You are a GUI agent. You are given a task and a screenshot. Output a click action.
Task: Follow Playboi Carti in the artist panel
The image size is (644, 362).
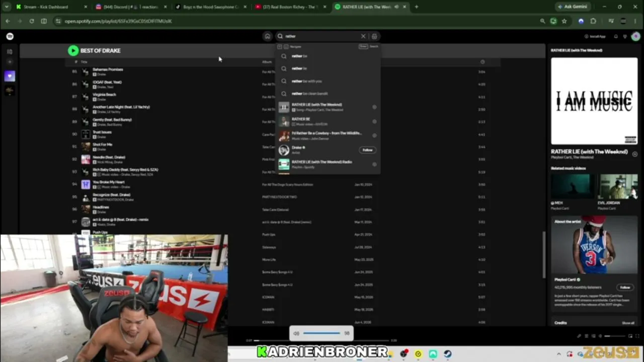point(625,287)
